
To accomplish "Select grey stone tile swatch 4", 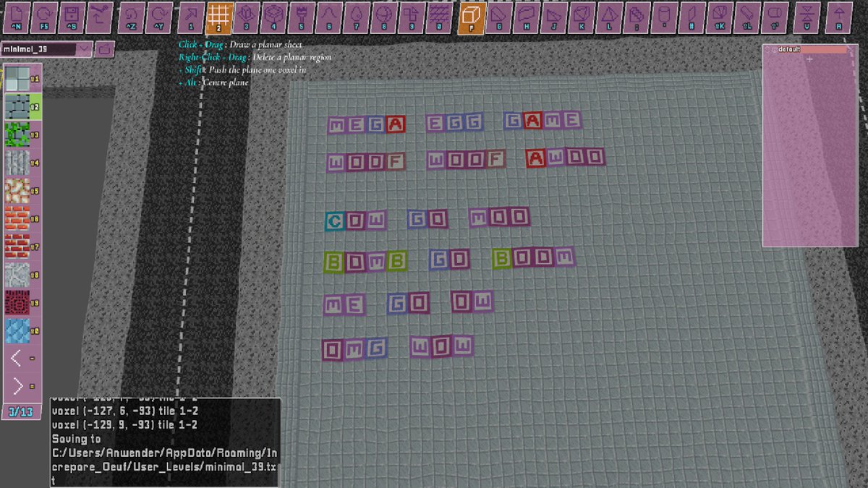I will point(17,163).
